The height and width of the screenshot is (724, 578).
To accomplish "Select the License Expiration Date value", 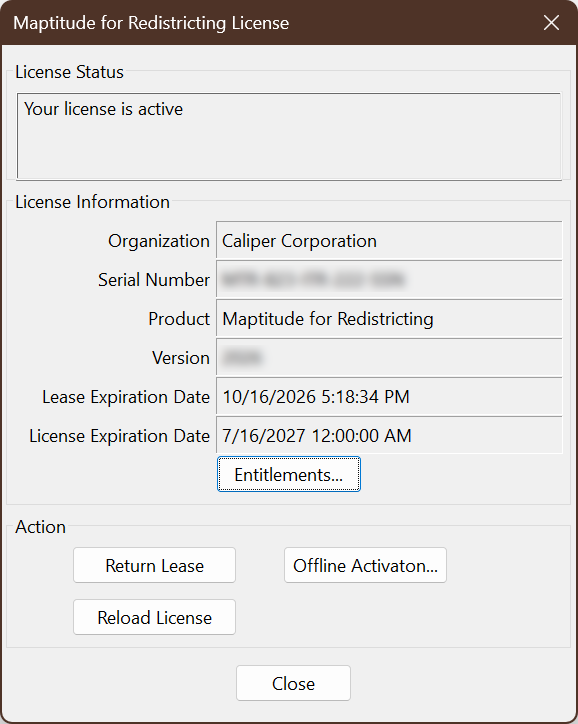I will [x=389, y=435].
